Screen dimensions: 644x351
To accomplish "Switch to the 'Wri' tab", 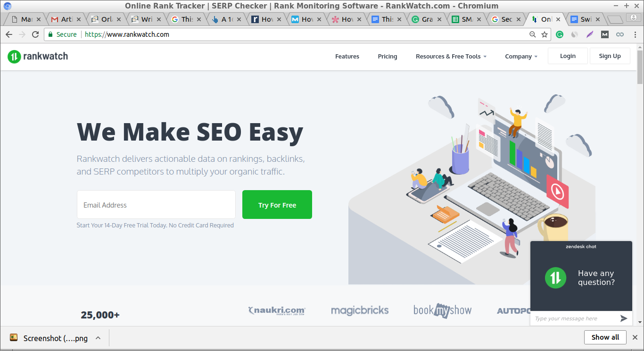I will point(145,19).
